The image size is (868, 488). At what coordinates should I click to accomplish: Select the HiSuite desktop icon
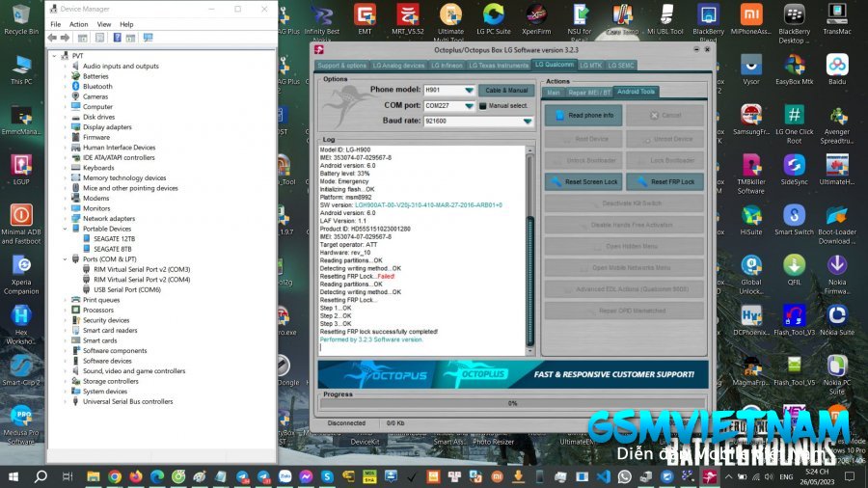(751, 220)
